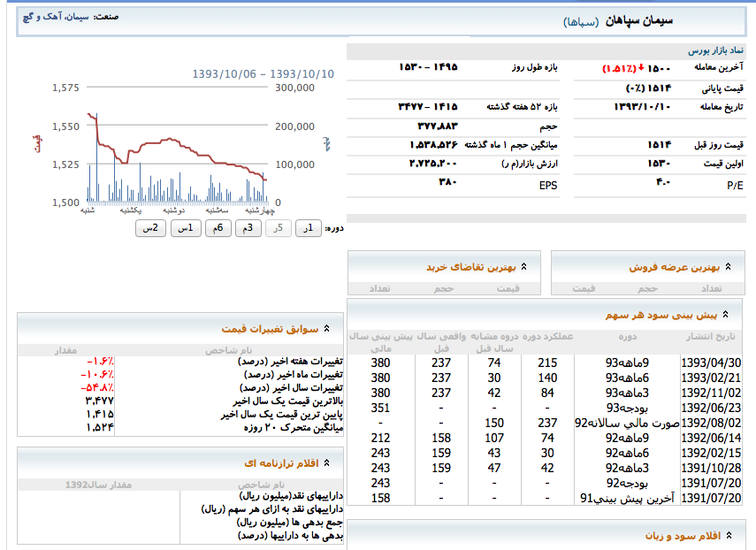The image size is (756, 550).
Task: Open the سیمان، آهک و گچ industry link
Action: pos(56,17)
